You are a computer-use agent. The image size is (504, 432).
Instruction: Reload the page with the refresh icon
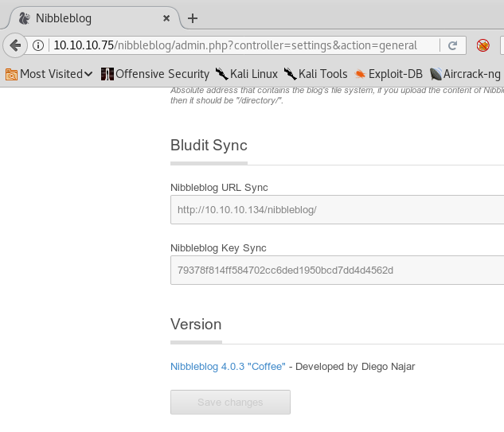click(x=452, y=45)
